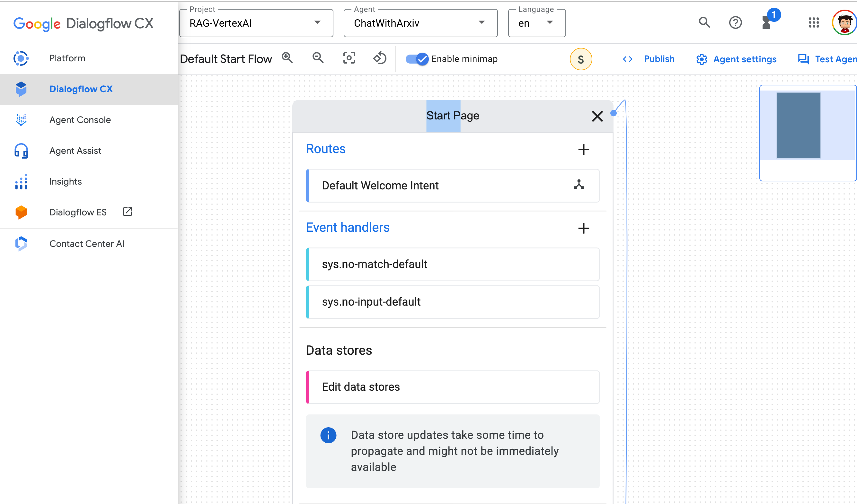857x504 pixels.
Task: Click the minimap thumbnail panel
Action: point(807,133)
